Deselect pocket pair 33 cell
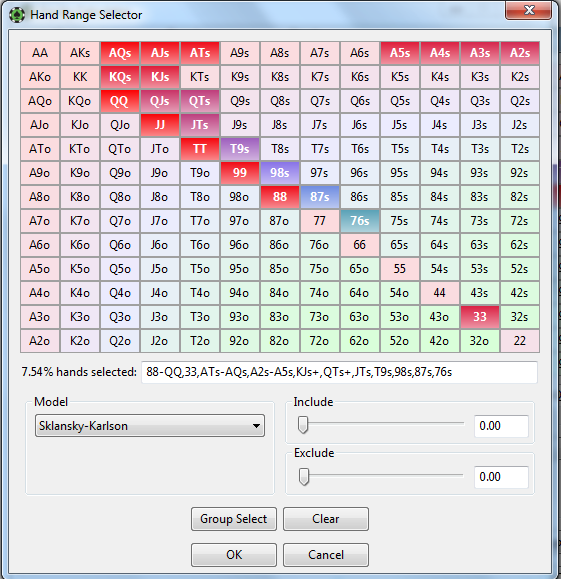561x579 pixels. 480,317
